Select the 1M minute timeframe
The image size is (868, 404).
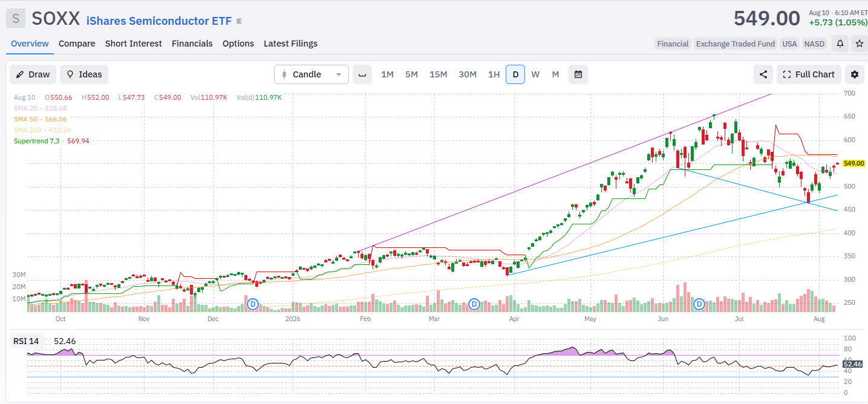click(387, 74)
